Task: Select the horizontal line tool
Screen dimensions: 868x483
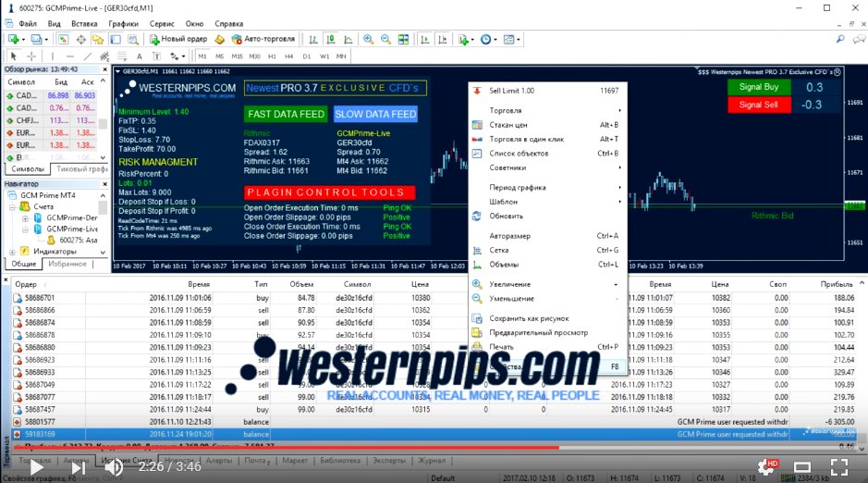Action: 69,56
